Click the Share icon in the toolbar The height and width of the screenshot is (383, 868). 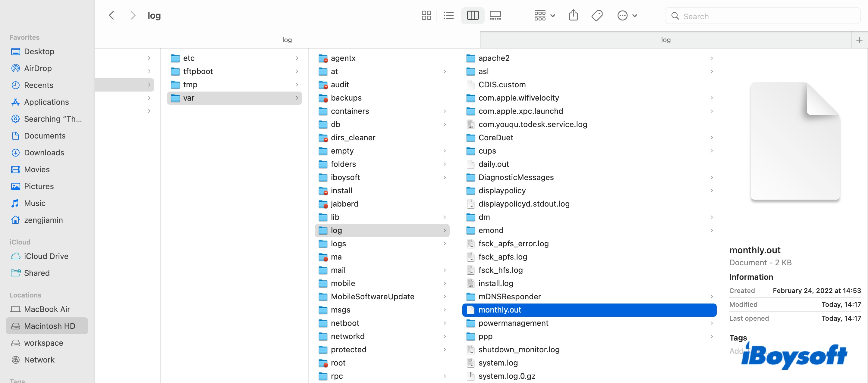pos(573,15)
